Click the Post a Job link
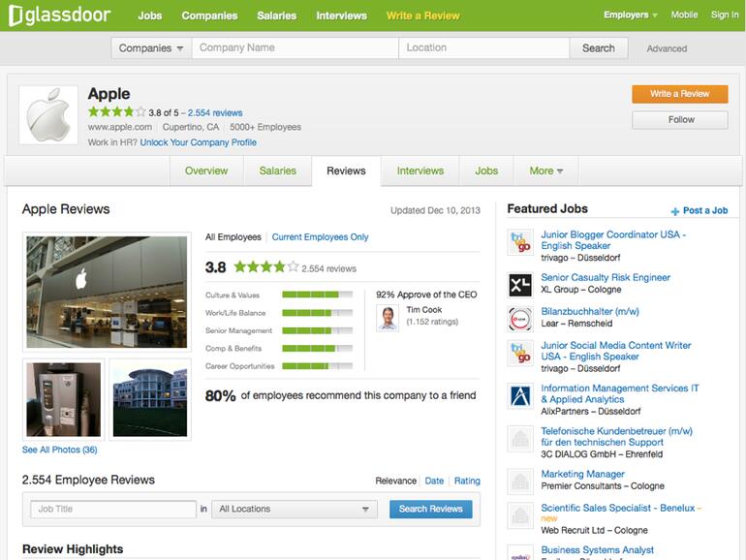746x560 pixels. pyautogui.click(x=705, y=211)
